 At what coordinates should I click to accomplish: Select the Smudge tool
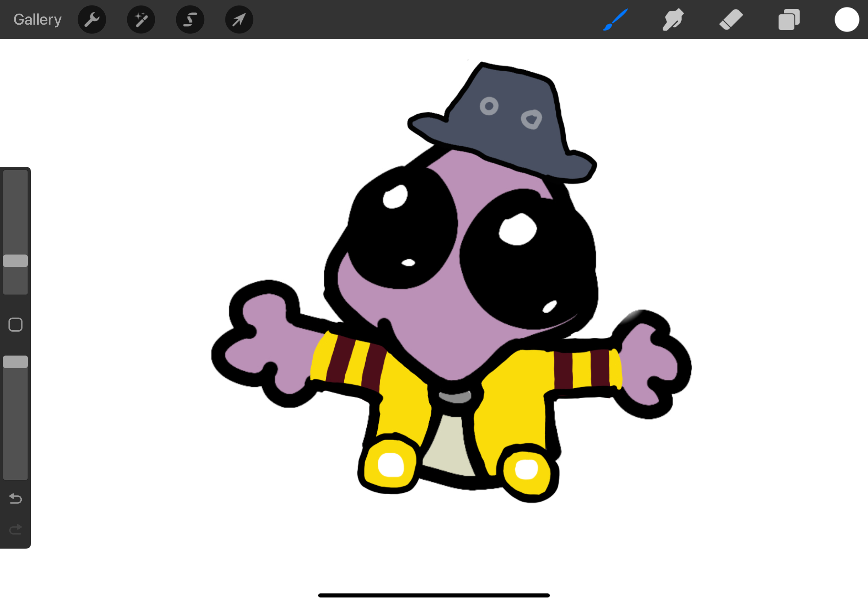(x=673, y=19)
